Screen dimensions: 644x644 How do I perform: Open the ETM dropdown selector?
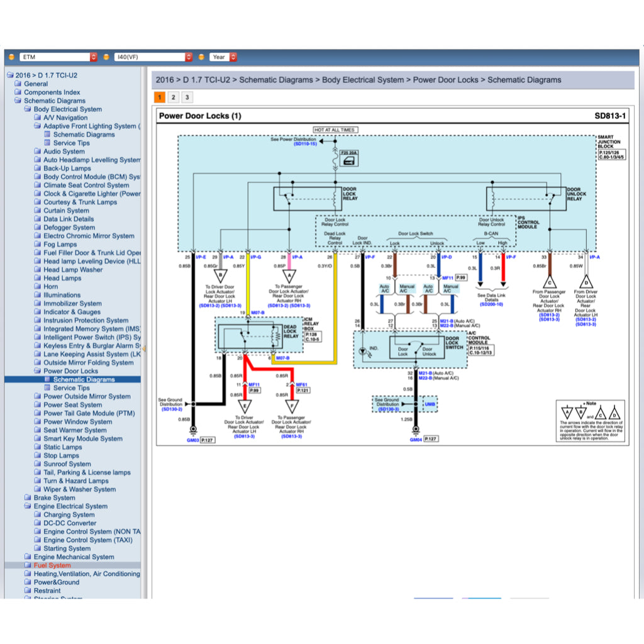(x=58, y=57)
